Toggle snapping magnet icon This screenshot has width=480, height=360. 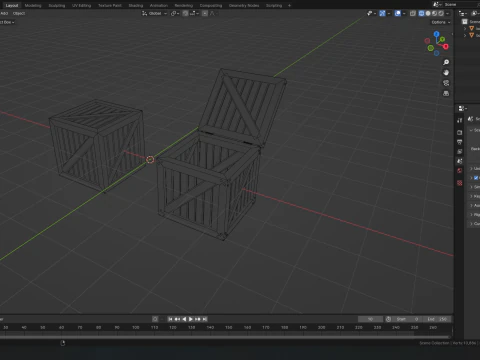click(185, 13)
